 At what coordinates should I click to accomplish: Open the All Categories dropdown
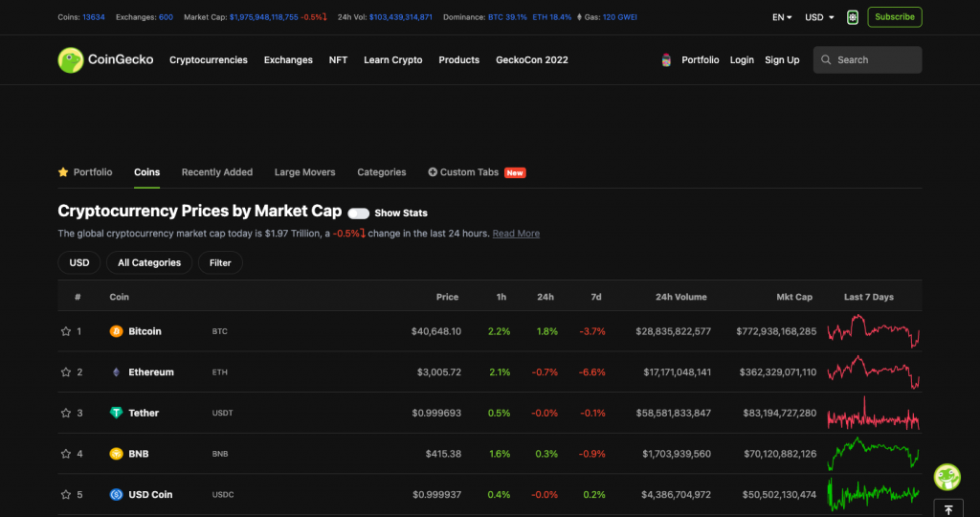pos(149,262)
